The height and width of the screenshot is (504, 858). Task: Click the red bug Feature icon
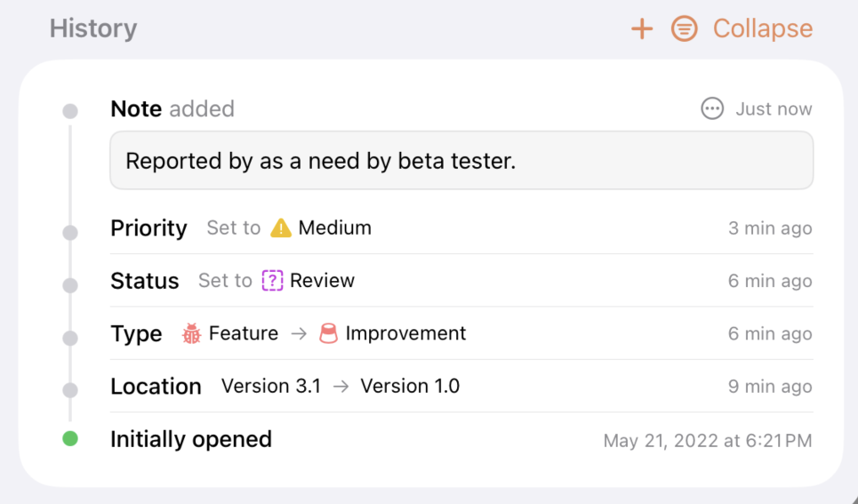point(191,333)
